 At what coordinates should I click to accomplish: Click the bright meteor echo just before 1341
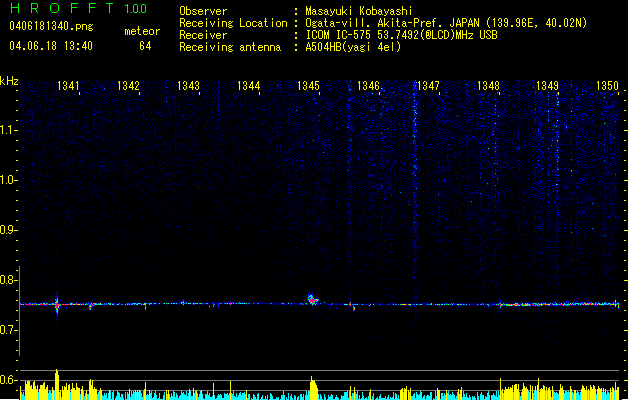click(x=57, y=305)
